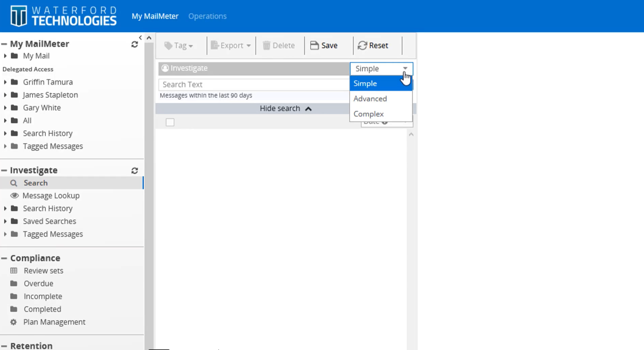Toggle the select-all messages checkbox
The image size is (644, 350).
[x=170, y=122]
